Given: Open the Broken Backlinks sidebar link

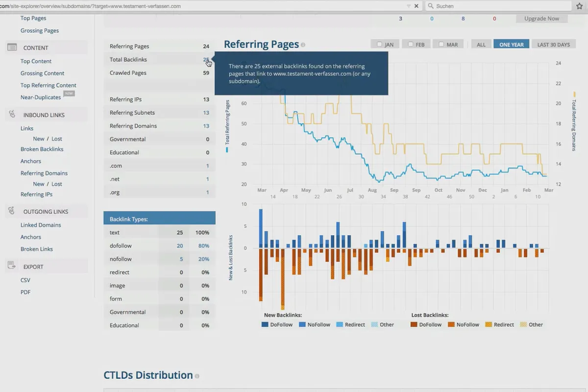Looking at the screenshot, I should [x=42, y=149].
